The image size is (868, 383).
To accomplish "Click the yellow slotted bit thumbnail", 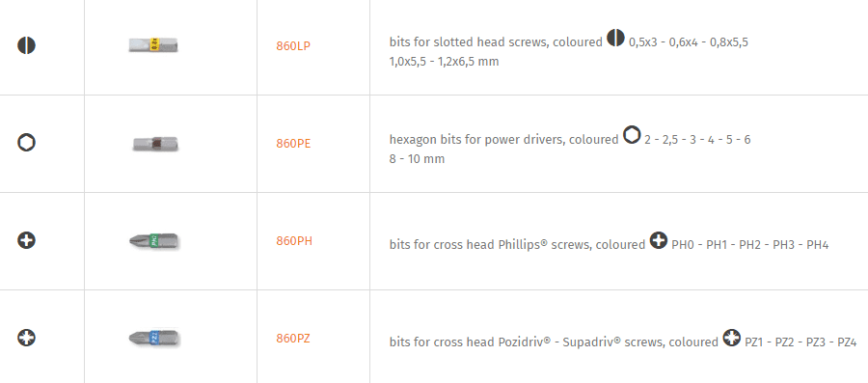I will pyautogui.click(x=153, y=44).
